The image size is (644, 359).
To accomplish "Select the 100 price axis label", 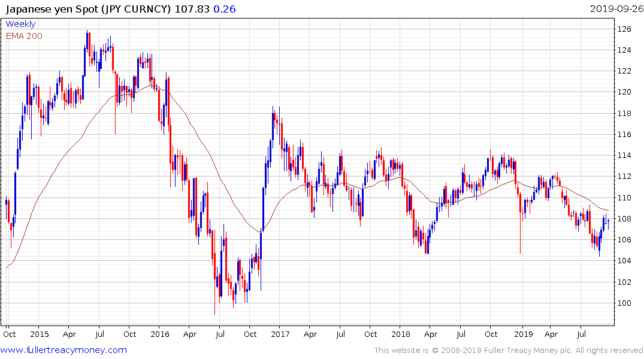I will [x=625, y=303].
